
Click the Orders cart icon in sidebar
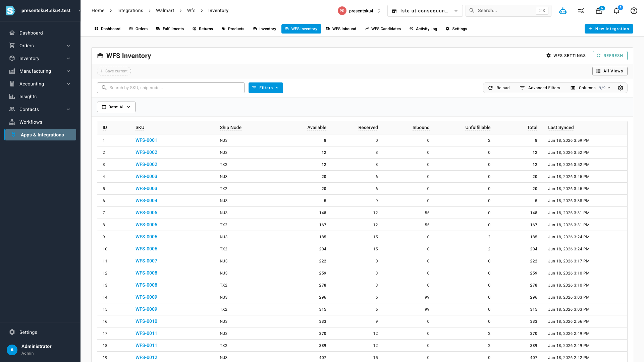12,46
